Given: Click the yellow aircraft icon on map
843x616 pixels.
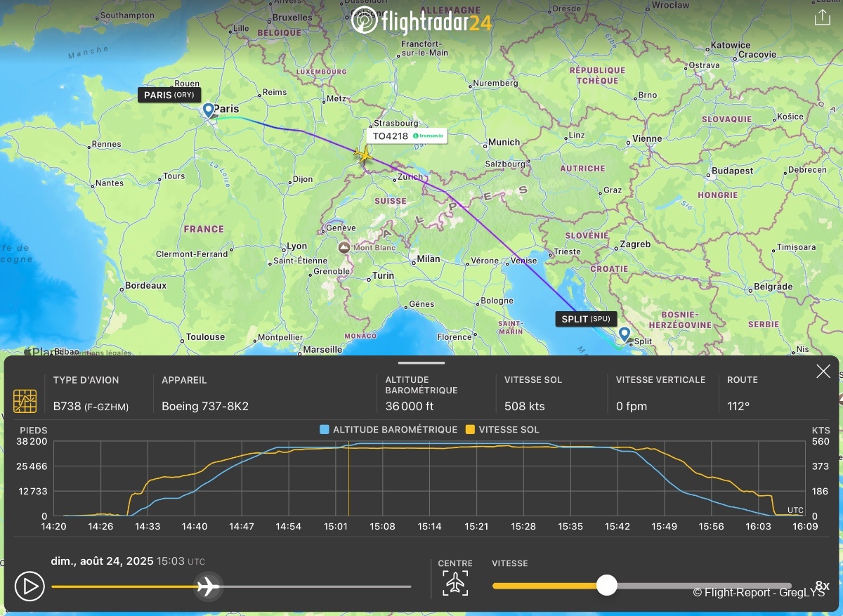Looking at the screenshot, I should point(363,154).
